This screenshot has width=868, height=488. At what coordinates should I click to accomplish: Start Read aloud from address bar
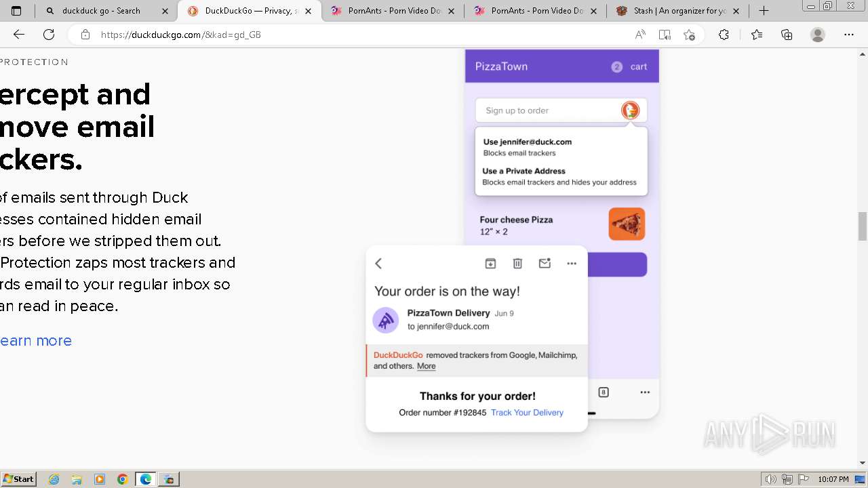pyautogui.click(x=640, y=35)
